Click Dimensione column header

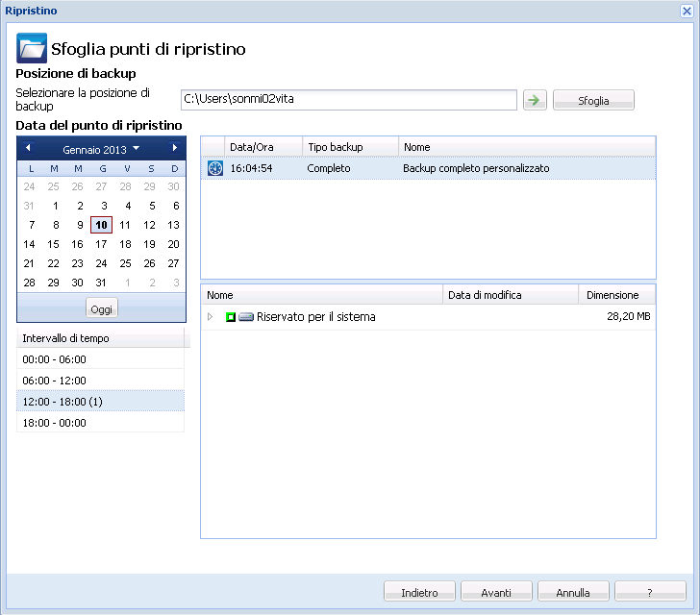click(x=617, y=295)
